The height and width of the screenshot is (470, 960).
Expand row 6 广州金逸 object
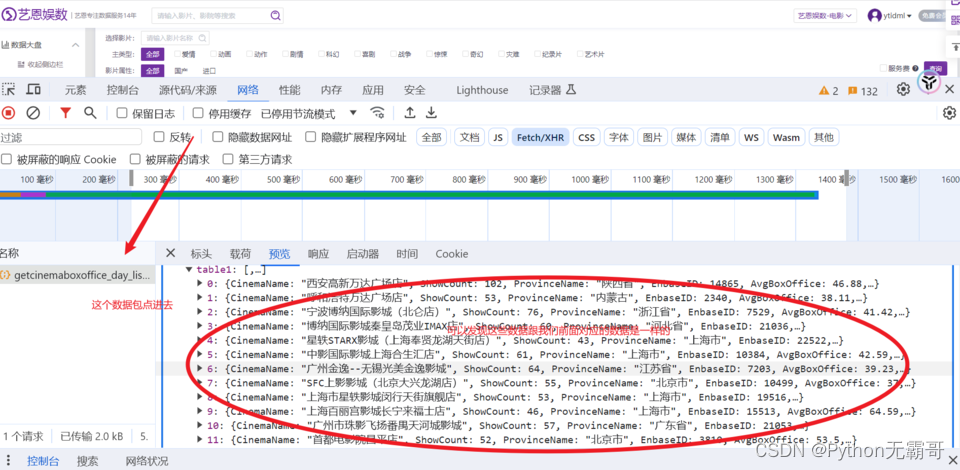pos(200,368)
